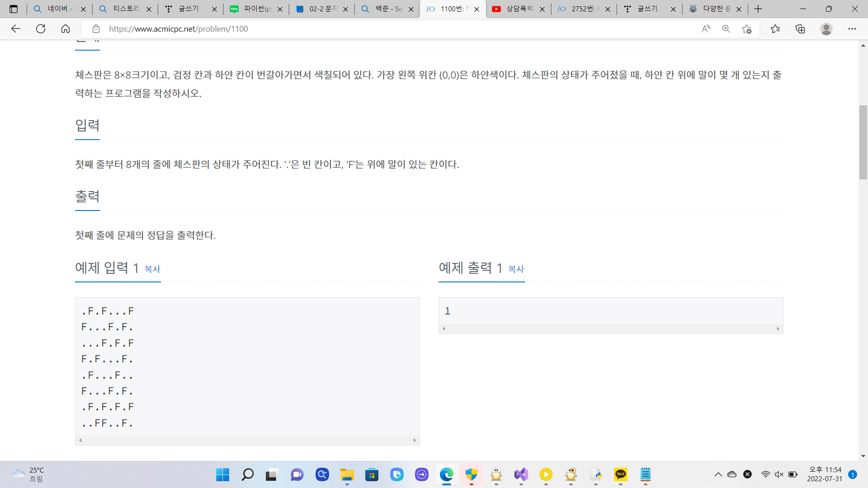Open Settings and more ellipsis menu
Image resolution: width=868 pixels, height=488 pixels.
[852, 29]
